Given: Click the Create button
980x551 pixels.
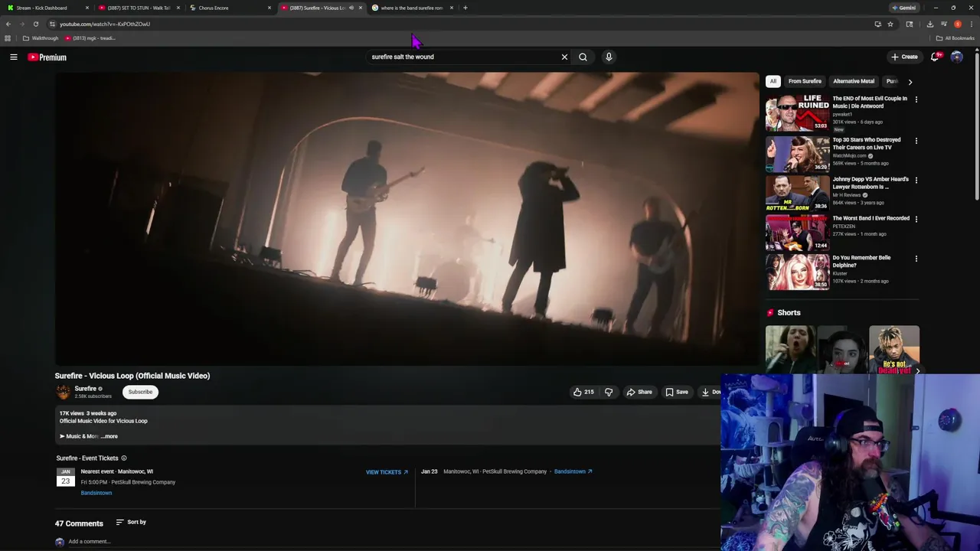Looking at the screenshot, I should [904, 57].
